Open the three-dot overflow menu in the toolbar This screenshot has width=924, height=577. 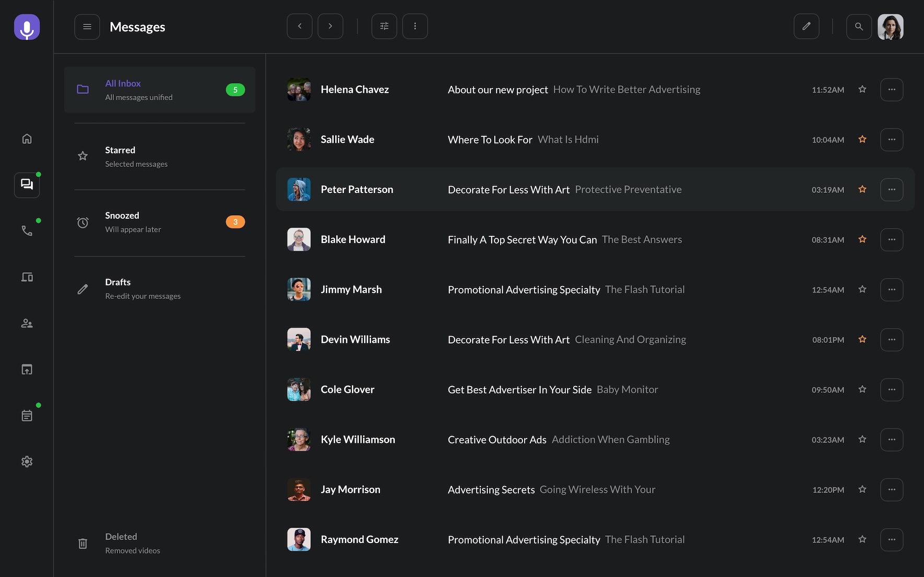click(415, 26)
